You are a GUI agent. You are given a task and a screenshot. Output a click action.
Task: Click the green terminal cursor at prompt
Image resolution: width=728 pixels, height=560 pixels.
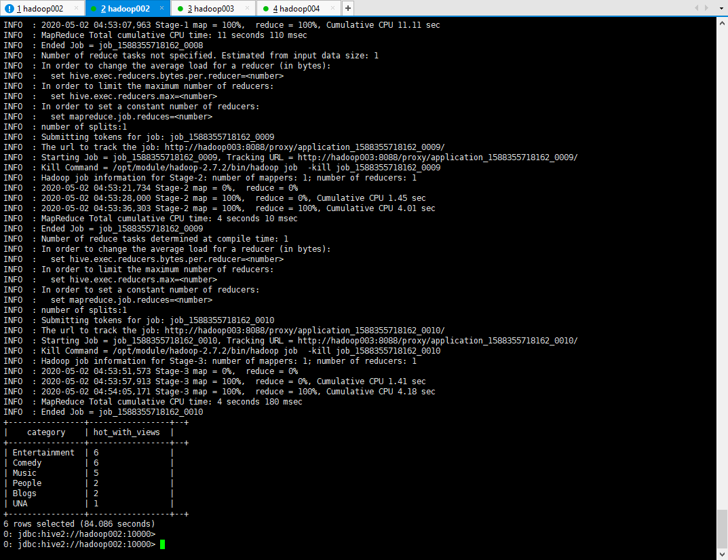[x=163, y=544]
